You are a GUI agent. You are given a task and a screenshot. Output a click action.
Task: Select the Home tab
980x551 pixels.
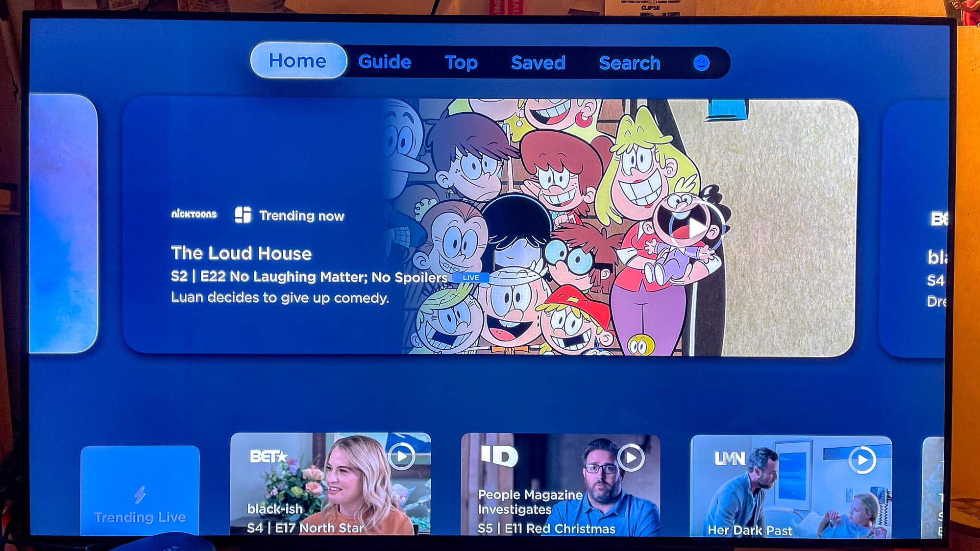point(296,61)
